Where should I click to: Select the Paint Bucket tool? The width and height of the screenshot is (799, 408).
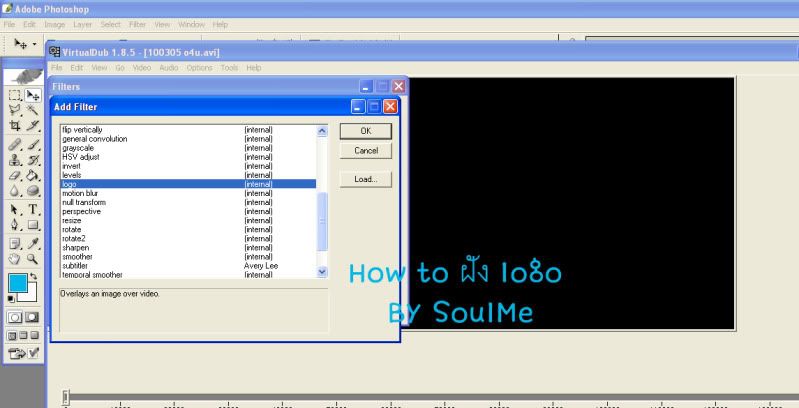(x=33, y=175)
